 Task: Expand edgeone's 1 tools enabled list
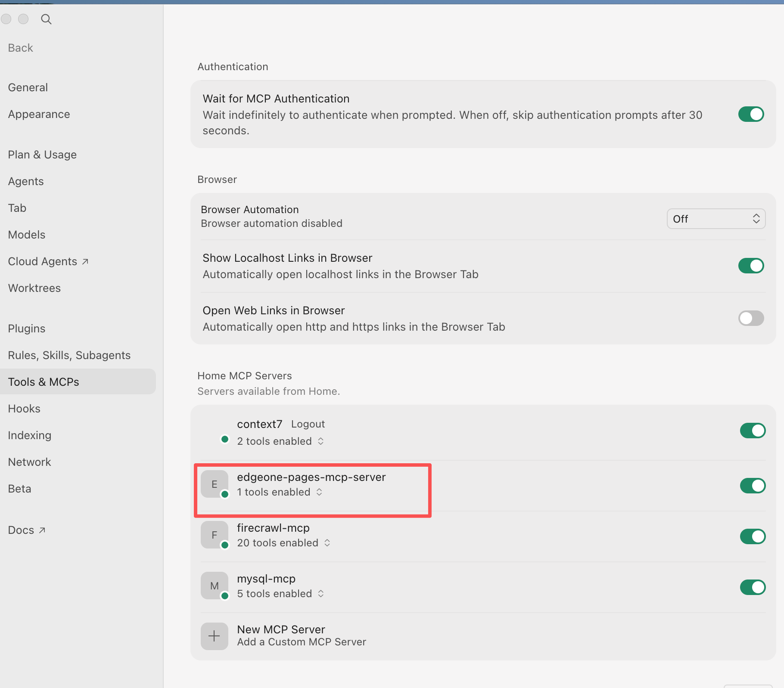[280, 492]
